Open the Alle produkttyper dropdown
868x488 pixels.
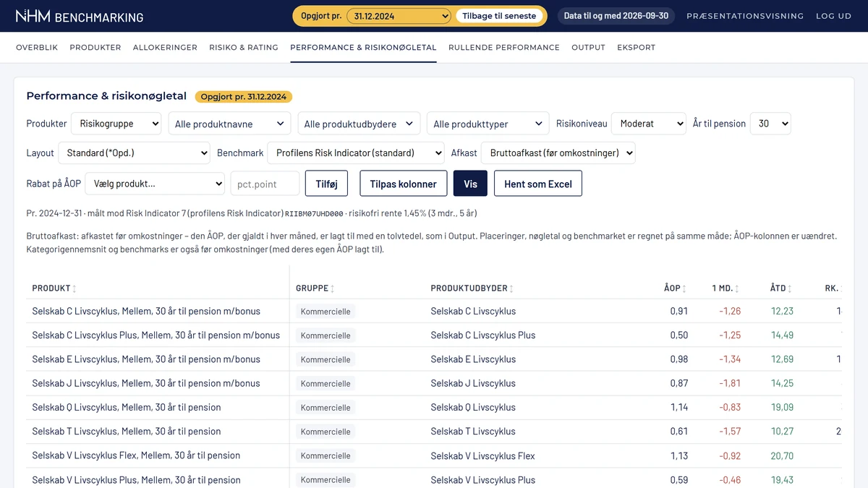pos(488,124)
